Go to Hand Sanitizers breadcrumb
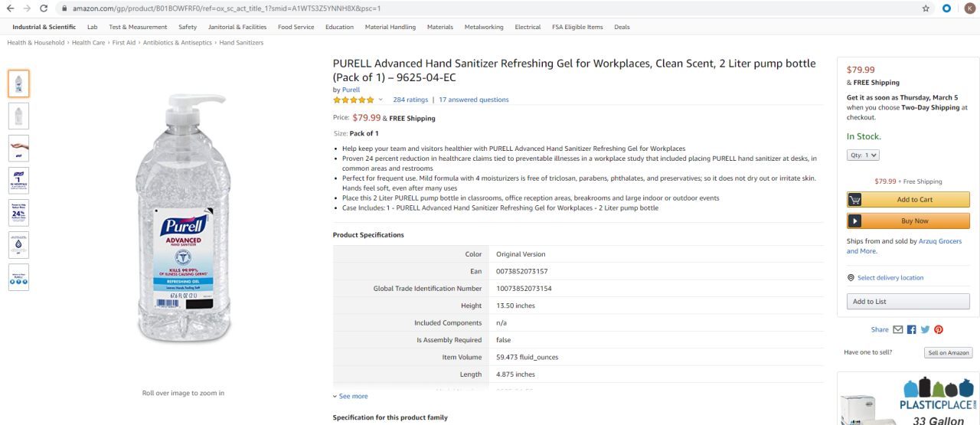Image resolution: width=980 pixels, height=425 pixels. [x=241, y=43]
